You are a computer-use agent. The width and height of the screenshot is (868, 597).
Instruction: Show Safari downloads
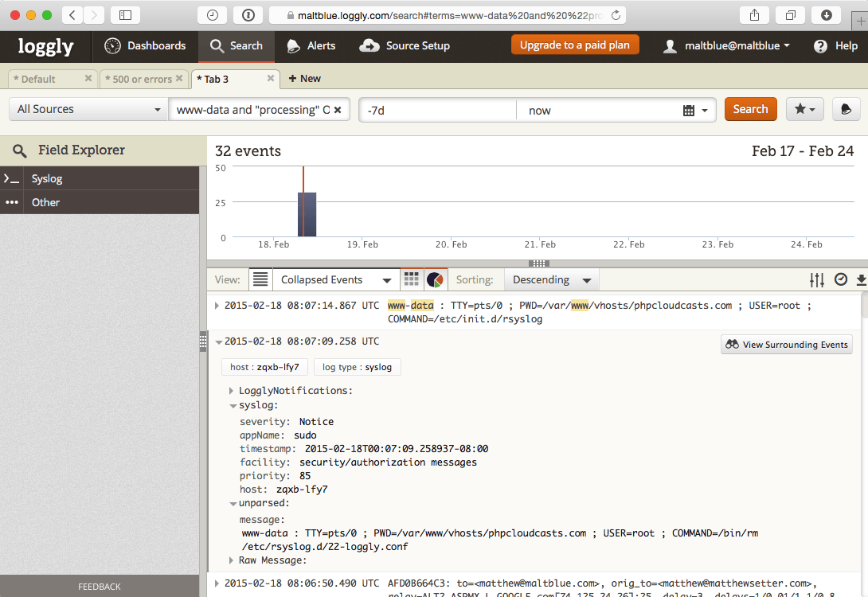827,15
